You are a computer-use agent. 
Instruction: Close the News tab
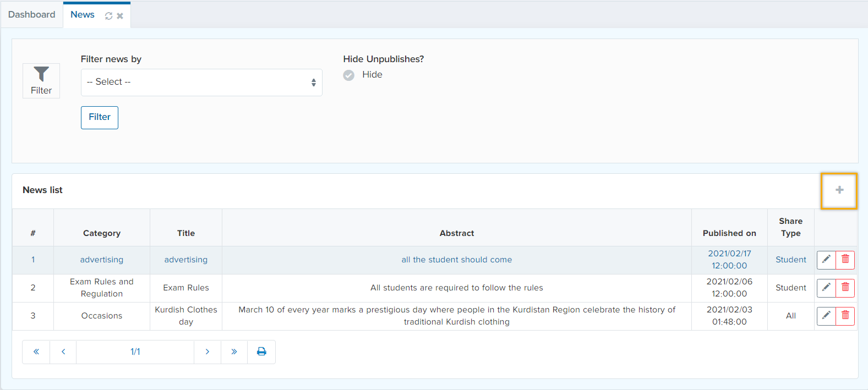(x=120, y=16)
